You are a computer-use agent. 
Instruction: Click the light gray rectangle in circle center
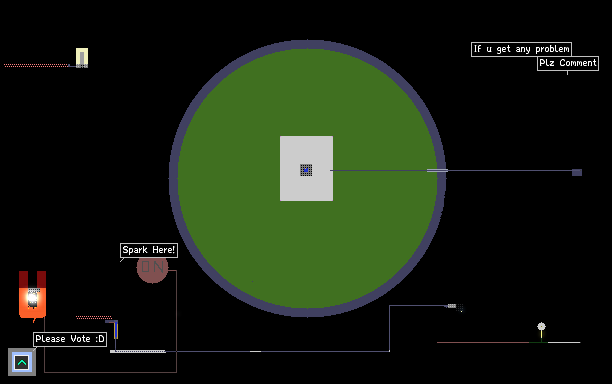click(x=306, y=169)
